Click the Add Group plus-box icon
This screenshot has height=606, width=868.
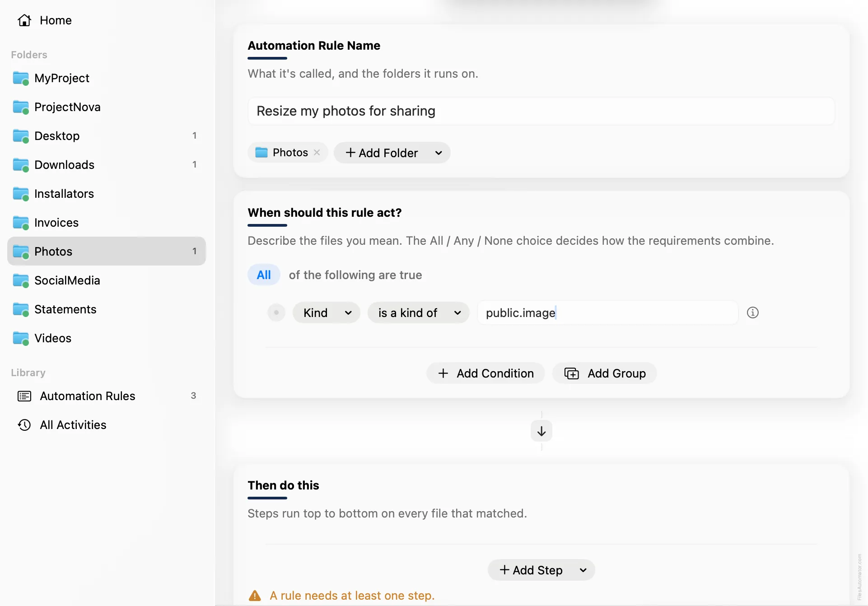click(x=571, y=373)
